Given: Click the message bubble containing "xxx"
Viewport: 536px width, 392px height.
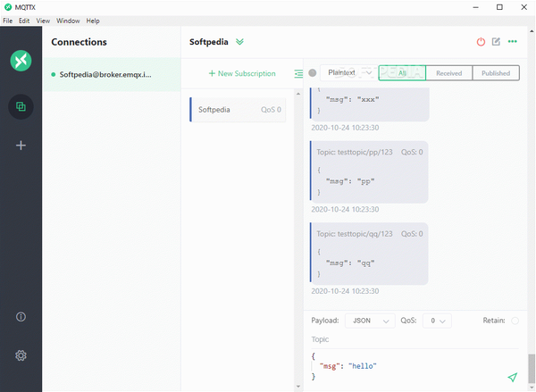Looking at the screenshot, I should point(369,104).
